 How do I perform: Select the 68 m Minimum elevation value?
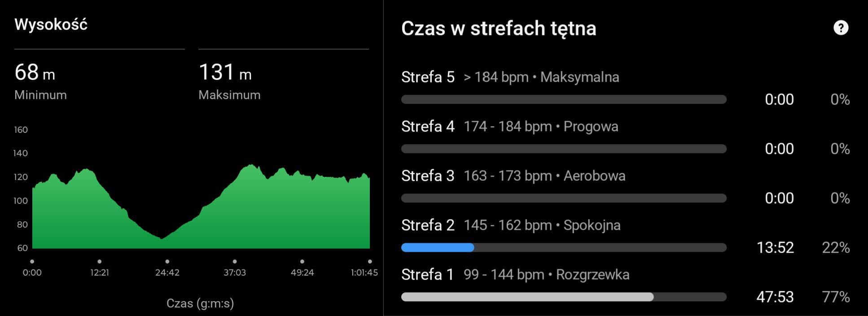(35, 72)
